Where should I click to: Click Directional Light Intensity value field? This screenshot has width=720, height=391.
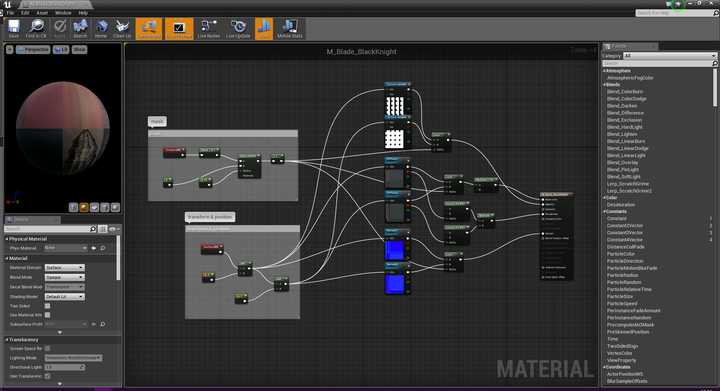(x=65, y=367)
